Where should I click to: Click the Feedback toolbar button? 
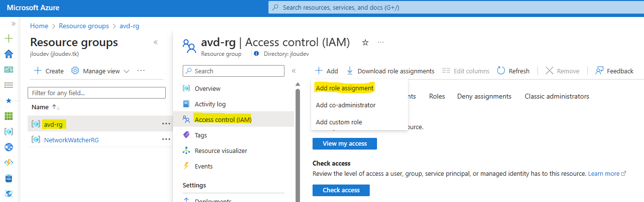614,71
